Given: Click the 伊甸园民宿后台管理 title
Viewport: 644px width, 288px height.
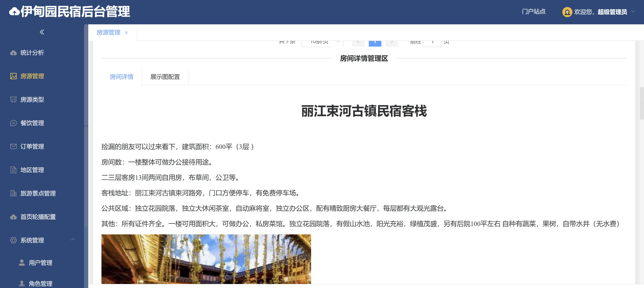Looking at the screenshot, I should (x=75, y=12).
